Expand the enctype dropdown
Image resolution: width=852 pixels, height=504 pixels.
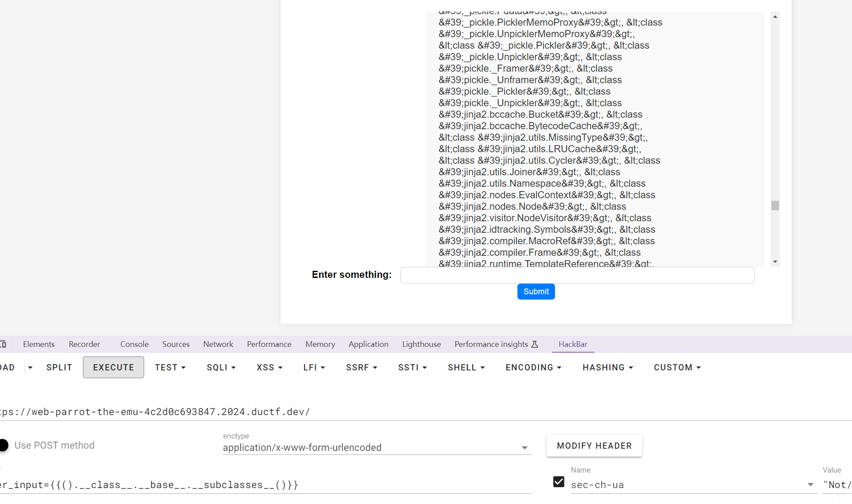point(524,448)
